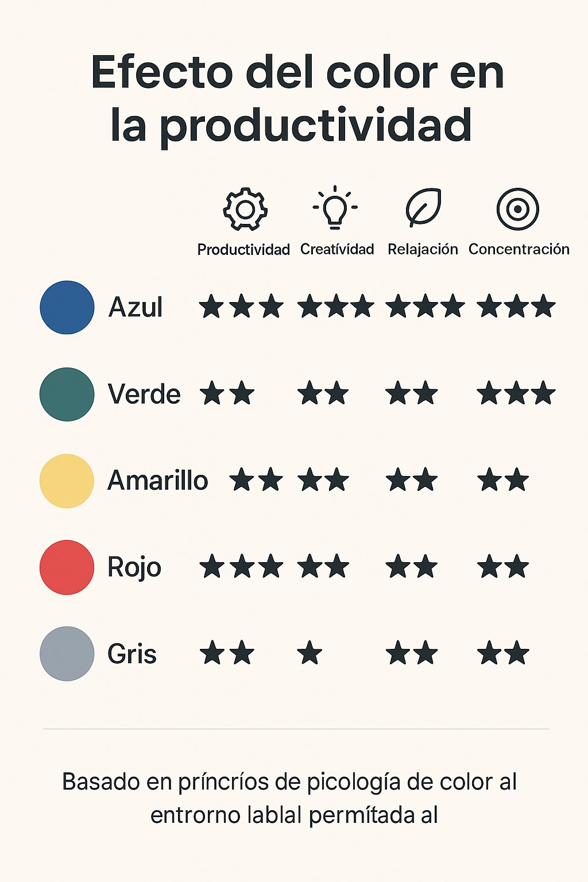Click Rojo three-star Productividad rating
588x882 pixels.
(x=242, y=567)
